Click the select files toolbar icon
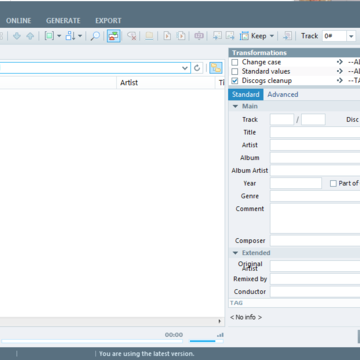The width and height of the screenshot is (360, 360). (49, 36)
